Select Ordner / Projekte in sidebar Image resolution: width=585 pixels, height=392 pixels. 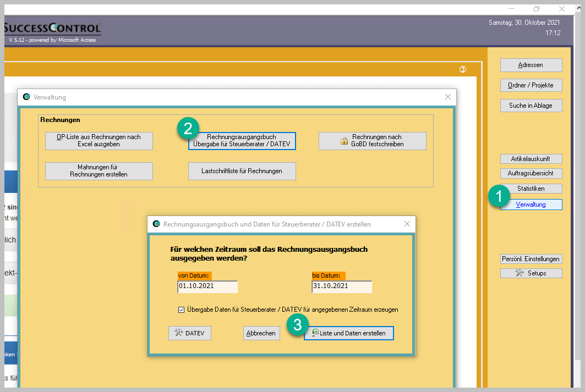click(x=531, y=85)
